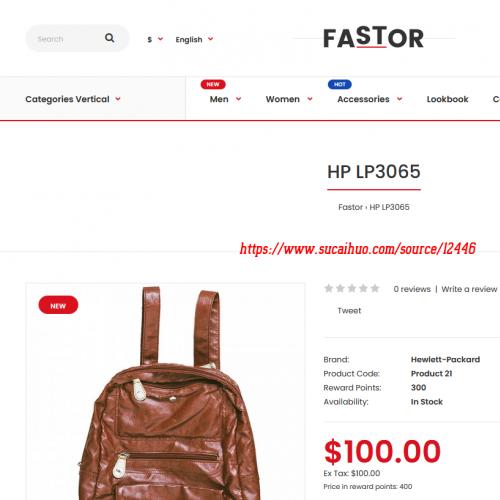Viewport: 500px width, 500px height.
Task: Open the Accessories menu
Action: [x=370, y=99]
